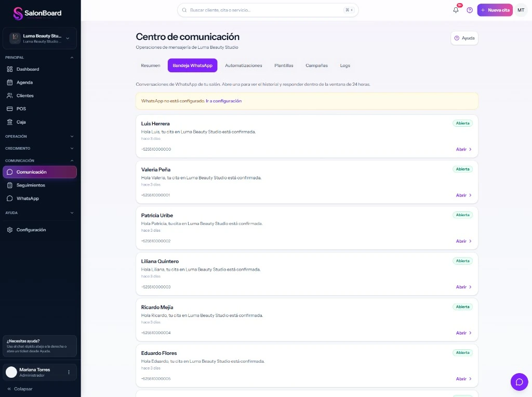
Task: Click the Caja bank icon
Action: 10,122
